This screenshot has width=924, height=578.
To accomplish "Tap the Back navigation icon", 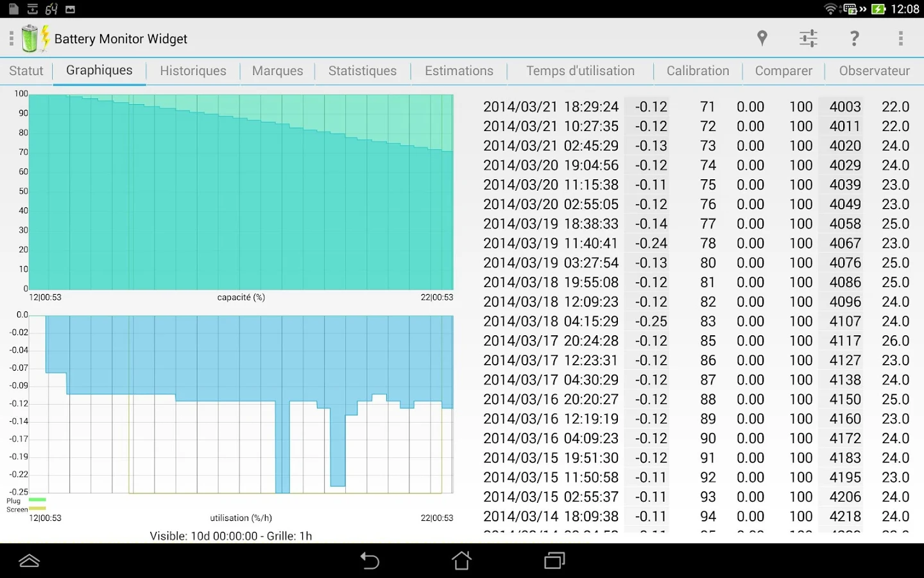I will pyautogui.click(x=370, y=560).
